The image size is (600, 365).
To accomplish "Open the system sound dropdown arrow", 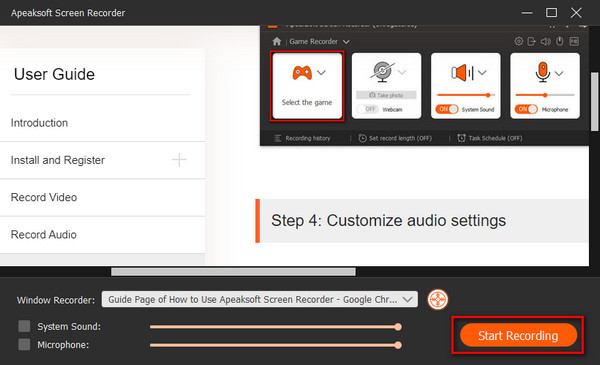I will 482,72.
